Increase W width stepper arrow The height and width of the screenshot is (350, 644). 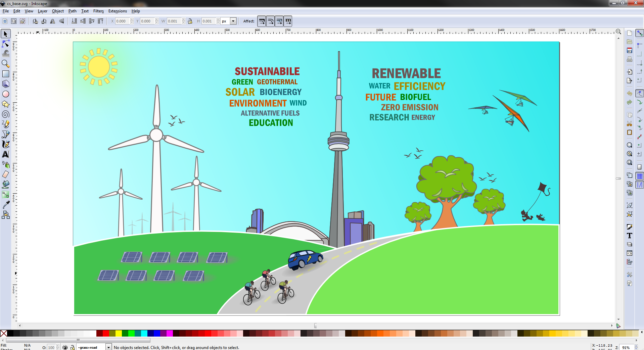(x=184, y=19)
